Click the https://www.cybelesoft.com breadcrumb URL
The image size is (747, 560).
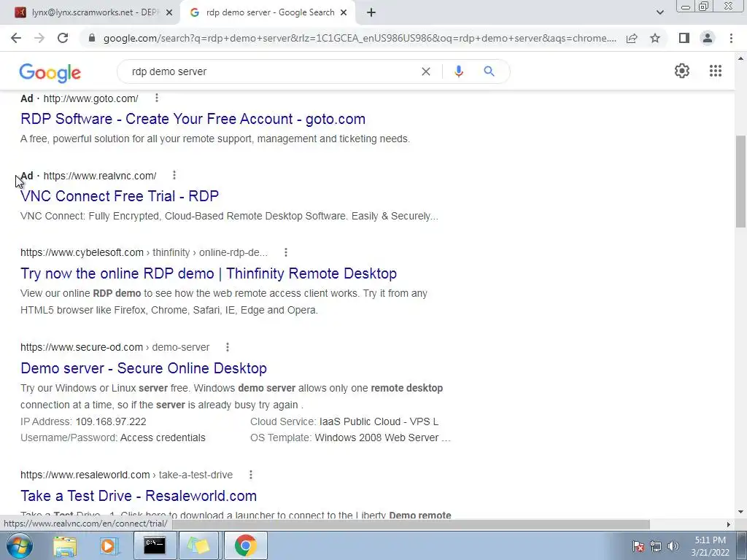click(x=82, y=252)
